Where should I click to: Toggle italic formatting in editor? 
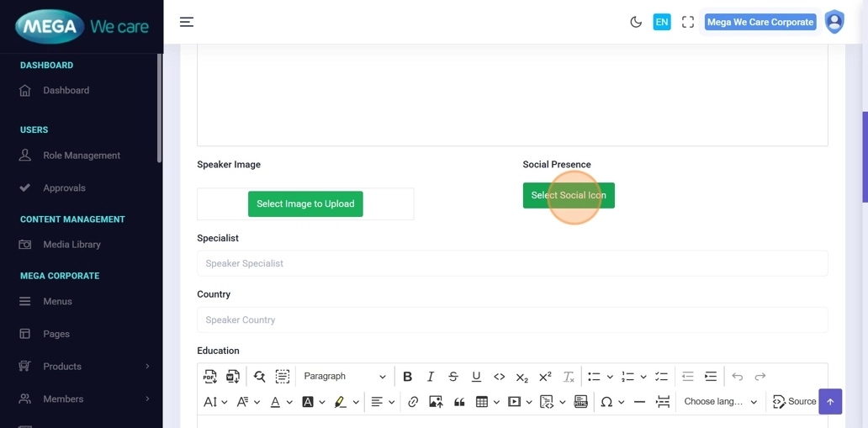click(x=431, y=377)
